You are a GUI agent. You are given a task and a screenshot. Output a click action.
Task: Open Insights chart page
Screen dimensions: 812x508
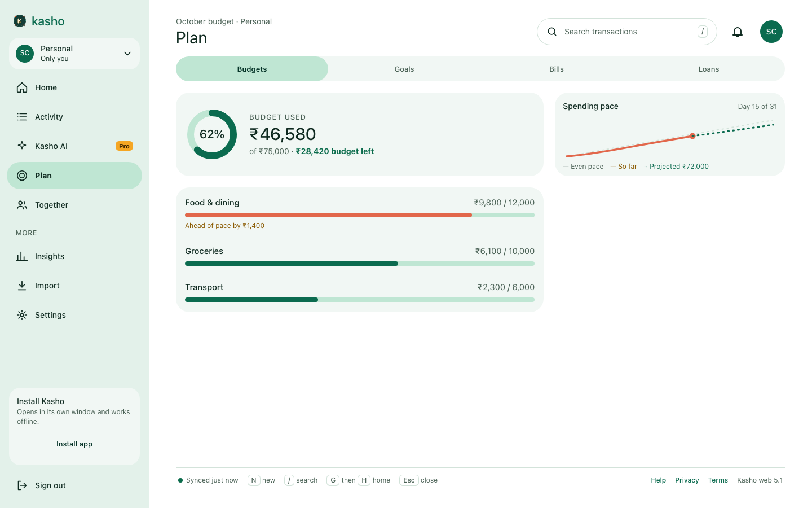pyautogui.click(x=74, y=256)
